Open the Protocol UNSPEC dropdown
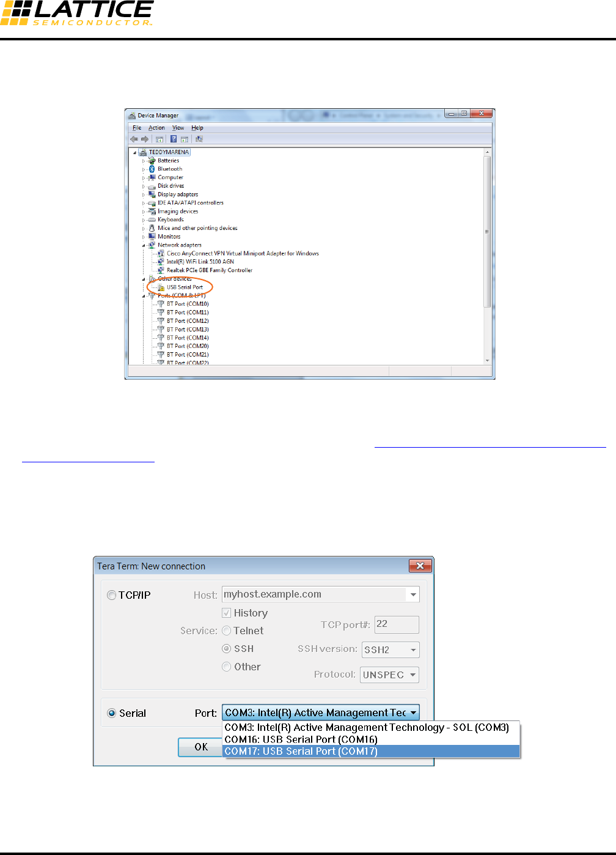Screen dimensions: 616x855 pyautogui.click(x=389, y=675)
